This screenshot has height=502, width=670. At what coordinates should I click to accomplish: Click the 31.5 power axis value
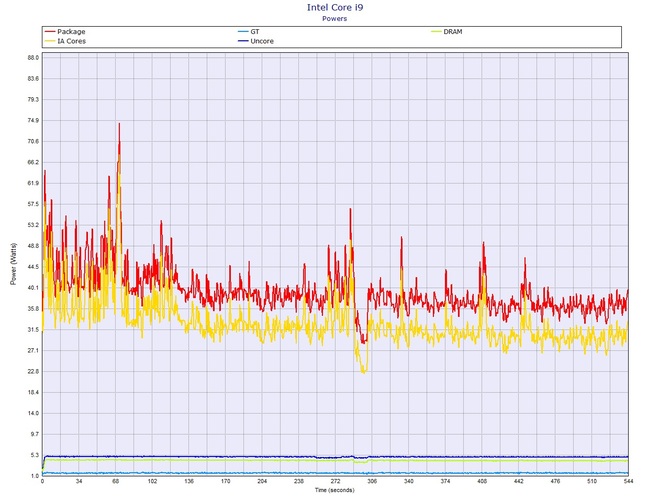pos(34,330)
